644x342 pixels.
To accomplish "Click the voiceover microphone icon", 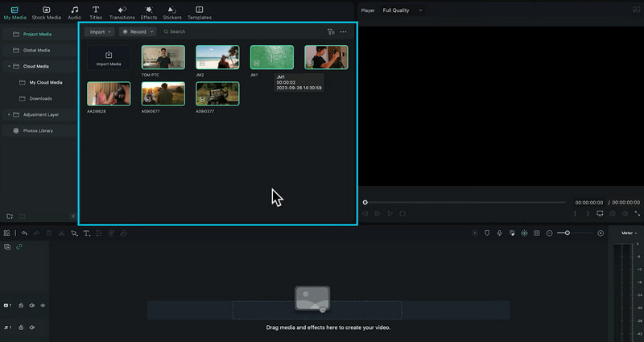I will pos(500,233).
